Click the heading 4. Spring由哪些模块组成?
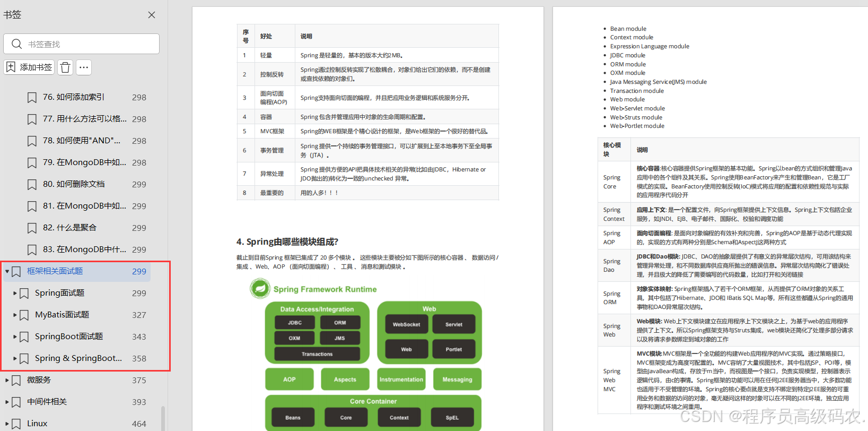Screen dimensions: 868x431 coord(287,242)
